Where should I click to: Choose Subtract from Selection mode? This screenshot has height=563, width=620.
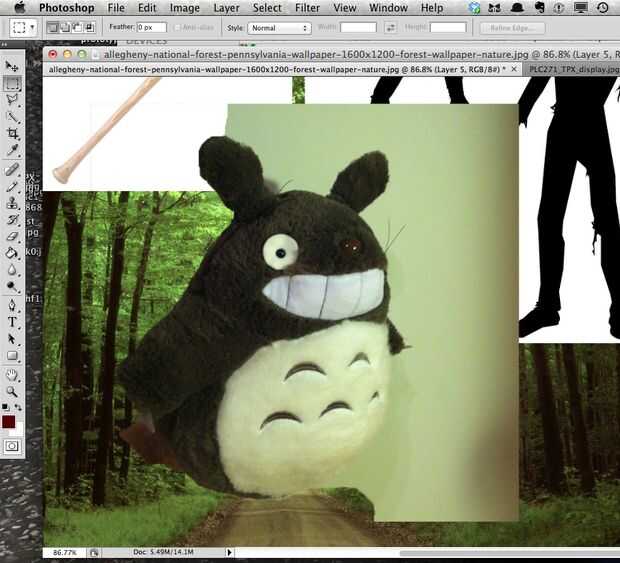click(x=78, y=27)
